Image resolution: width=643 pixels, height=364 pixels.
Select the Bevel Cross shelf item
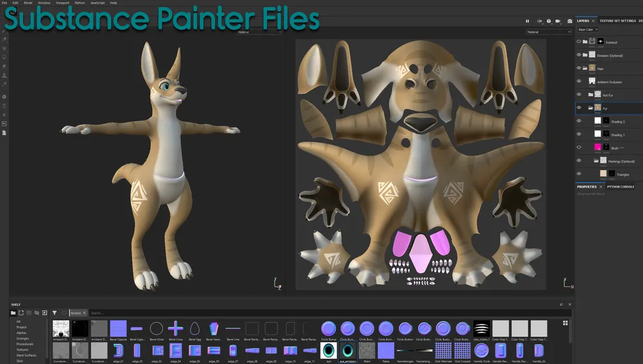point(175,329)
